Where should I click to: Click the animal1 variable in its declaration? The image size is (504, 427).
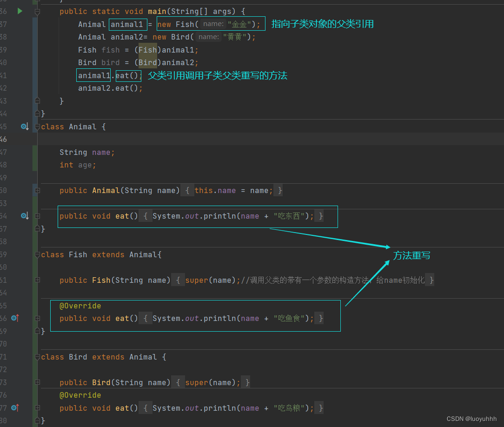126,25
